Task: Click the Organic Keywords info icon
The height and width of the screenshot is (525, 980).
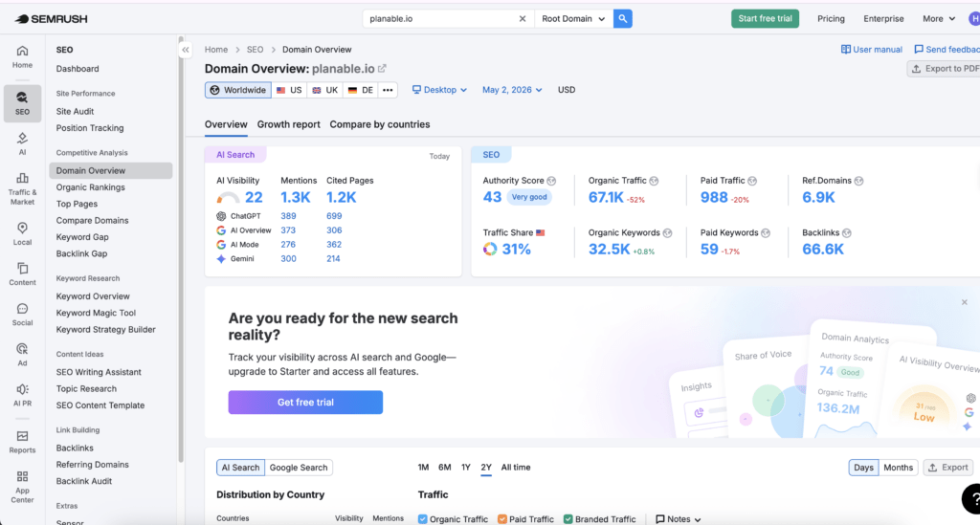Action: (x=667, y=232)
